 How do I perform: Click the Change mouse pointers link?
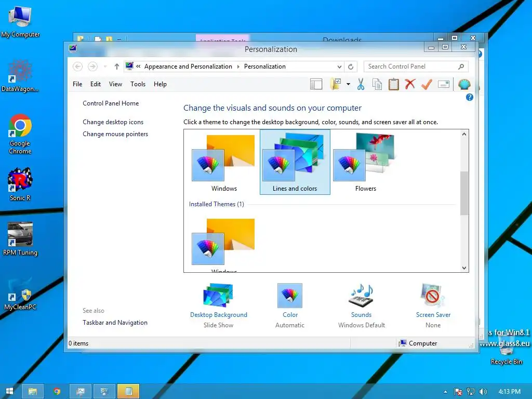(115, 134)
